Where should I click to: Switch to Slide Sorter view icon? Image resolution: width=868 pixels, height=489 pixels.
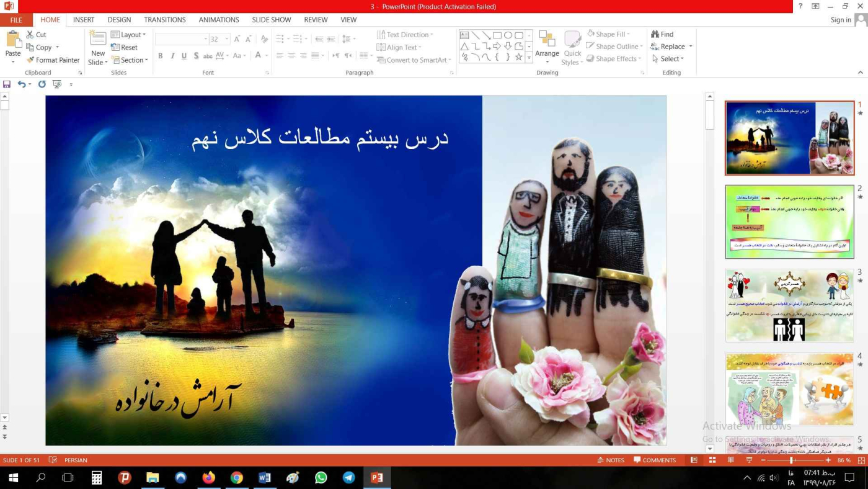(712, 460)
